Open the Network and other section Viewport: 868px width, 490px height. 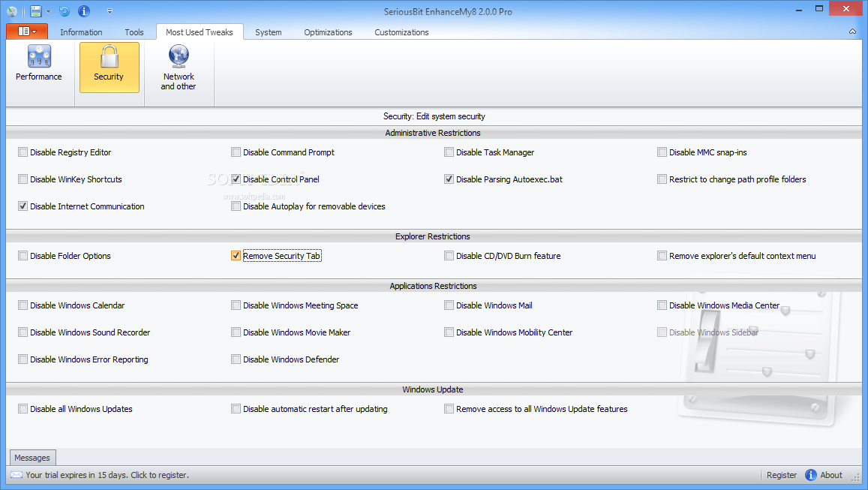[x=179, y=67]
